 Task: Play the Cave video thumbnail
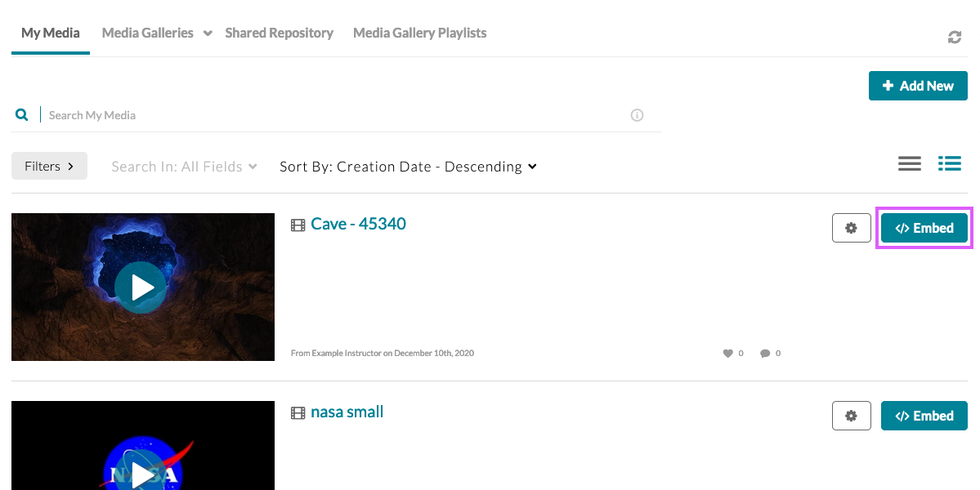pos(142,287)
